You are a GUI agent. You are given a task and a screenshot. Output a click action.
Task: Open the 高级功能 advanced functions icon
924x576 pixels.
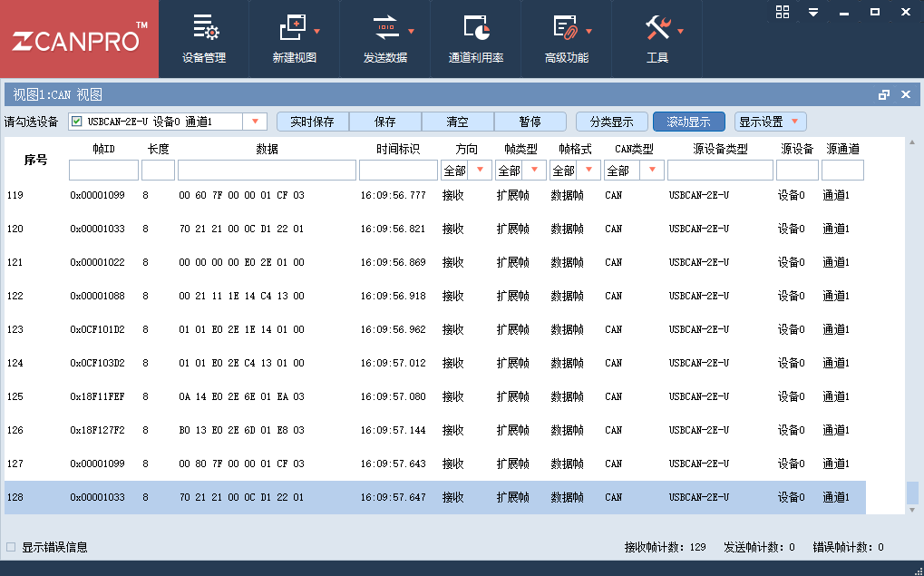coord(567,36)
